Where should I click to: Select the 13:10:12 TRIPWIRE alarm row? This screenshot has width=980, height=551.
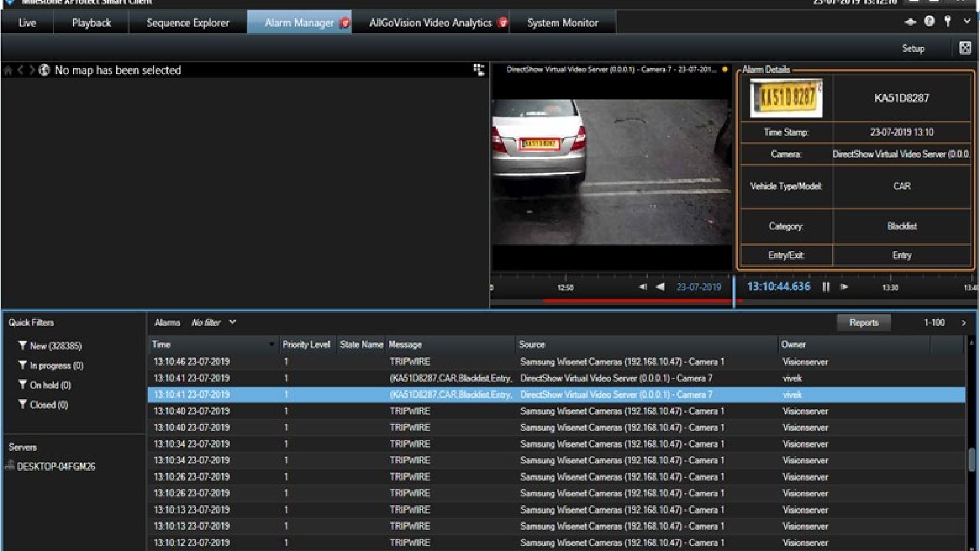click(x=556, y=542)
